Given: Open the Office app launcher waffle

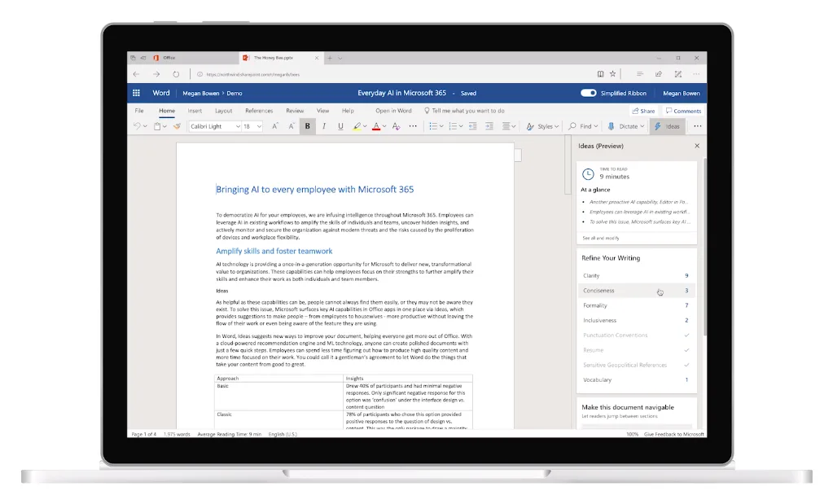Looking at the screenshot, I should (136, 93).
